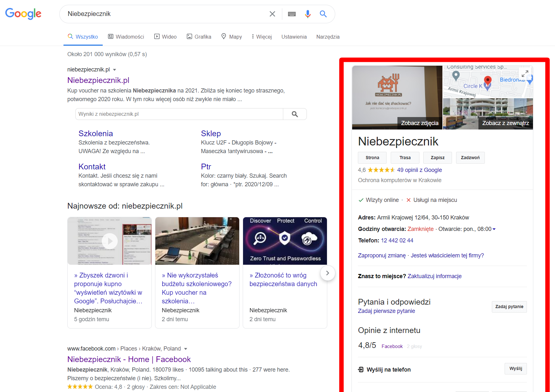
Task: Call phone number 12 442 02 44
Action: tap(397, 240)
